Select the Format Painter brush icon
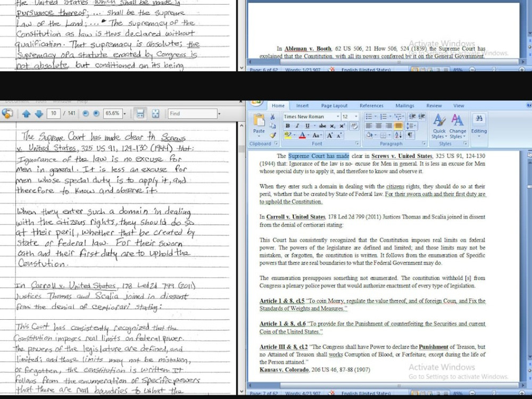This screenshot has height=399, width=532. 272,135
